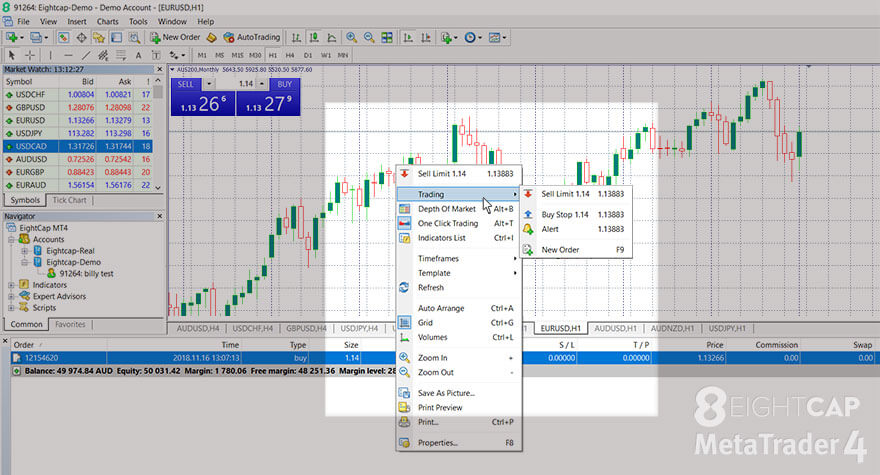Toggle Grid in the context menu
The image size is (880, 475).
tap(459, 323)
